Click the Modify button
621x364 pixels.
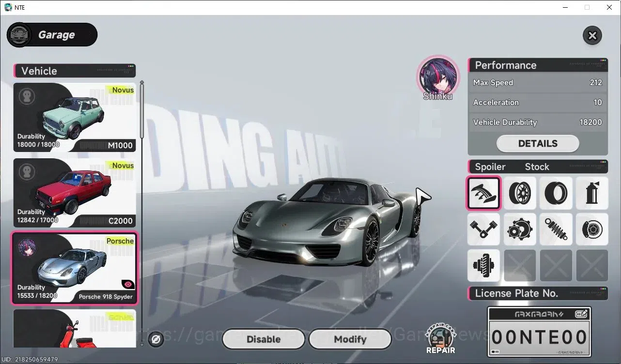(x=350, y=339)
